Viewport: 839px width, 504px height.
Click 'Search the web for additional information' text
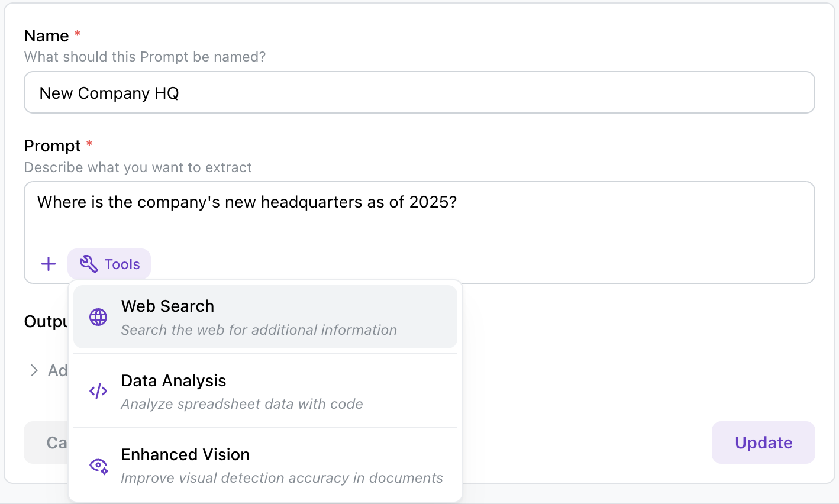tap(259, 330)
